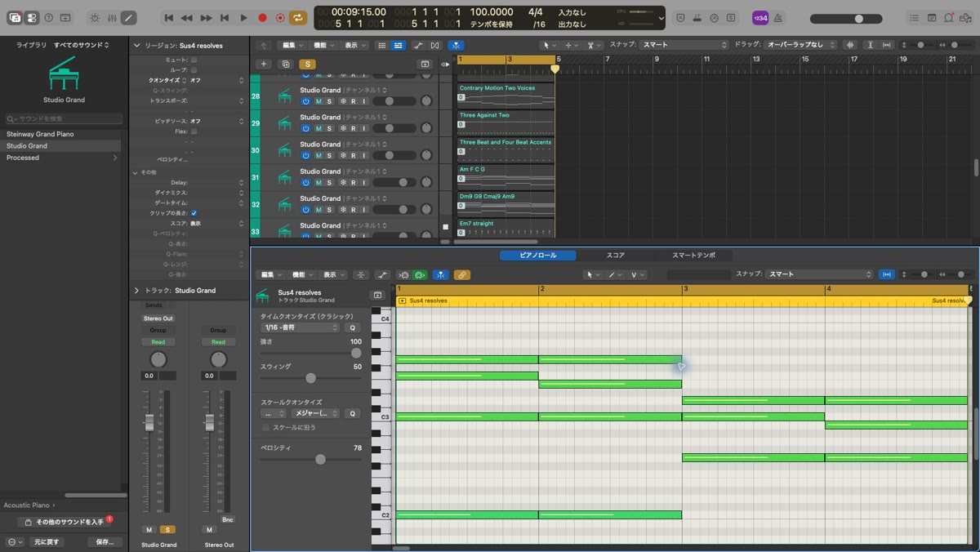
Task: Click the add track plus button
Action: coord(263,64)
